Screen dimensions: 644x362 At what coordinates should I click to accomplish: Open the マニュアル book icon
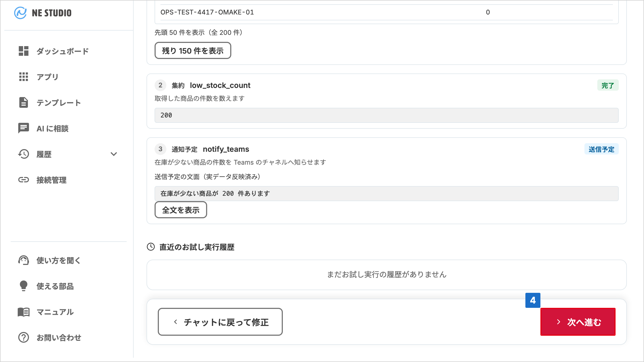click(24, 312)
